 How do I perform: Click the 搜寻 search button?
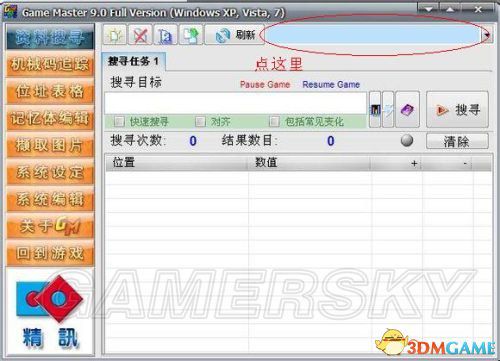457,110
